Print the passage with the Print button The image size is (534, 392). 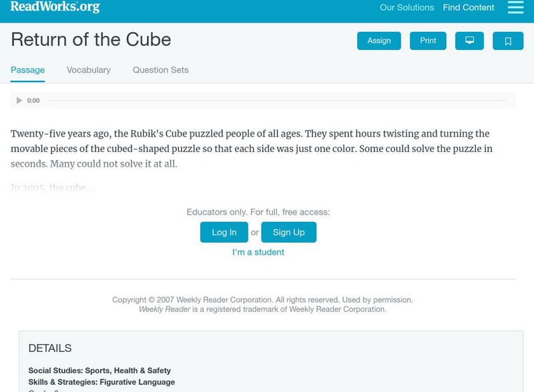(x=428, y=41)
